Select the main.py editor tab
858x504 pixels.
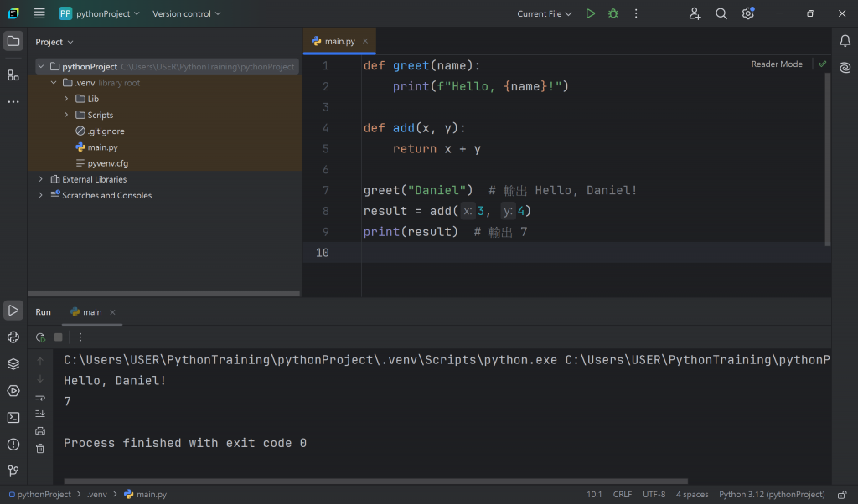coord(339,41)
